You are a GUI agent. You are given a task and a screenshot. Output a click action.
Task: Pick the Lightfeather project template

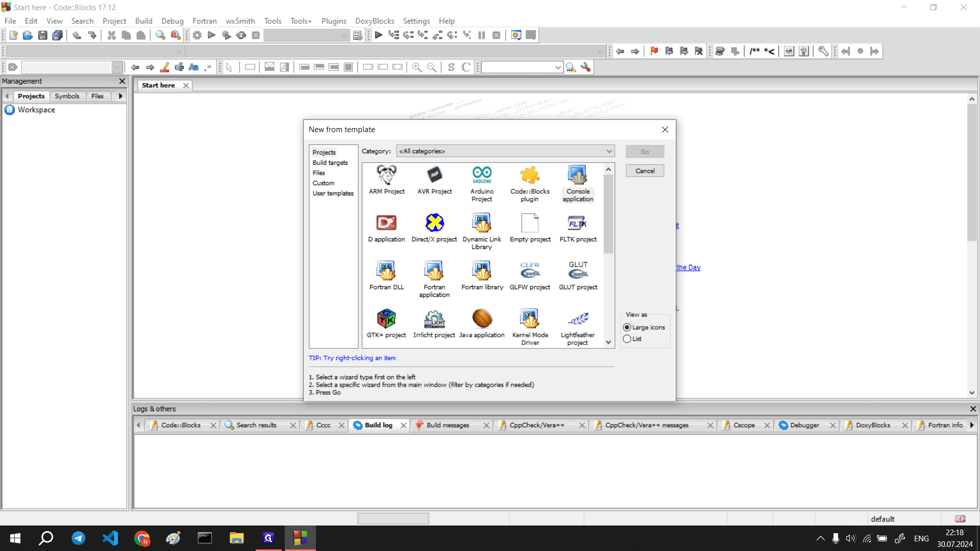(578, 328)
